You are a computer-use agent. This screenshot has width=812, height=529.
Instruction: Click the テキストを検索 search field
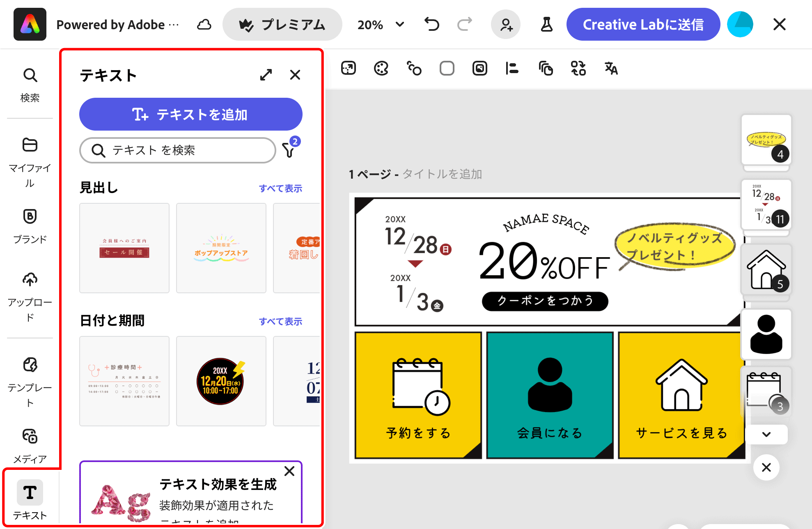177,150
